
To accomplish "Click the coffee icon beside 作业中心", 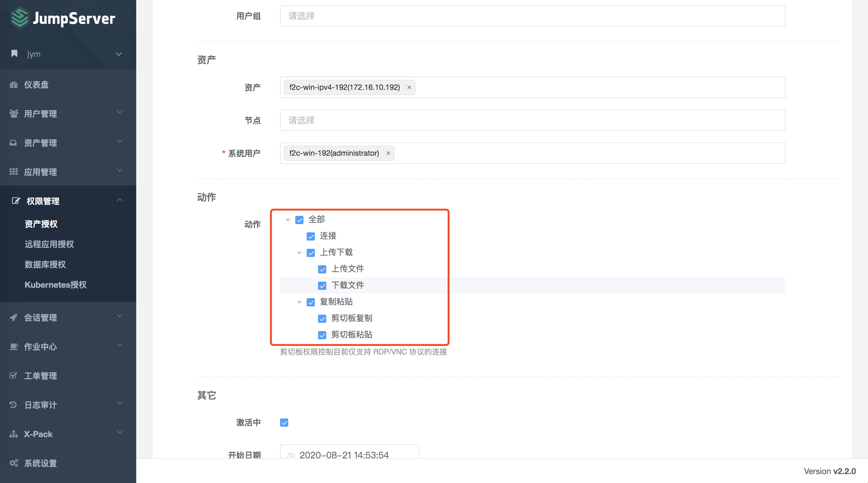I will click(x=14, y=347).
